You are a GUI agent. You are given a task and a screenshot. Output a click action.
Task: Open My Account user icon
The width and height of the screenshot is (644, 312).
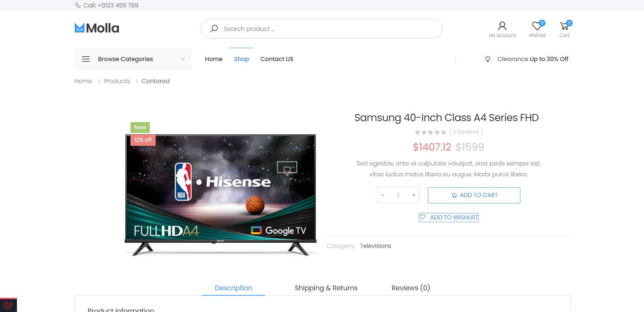point(502,26)
